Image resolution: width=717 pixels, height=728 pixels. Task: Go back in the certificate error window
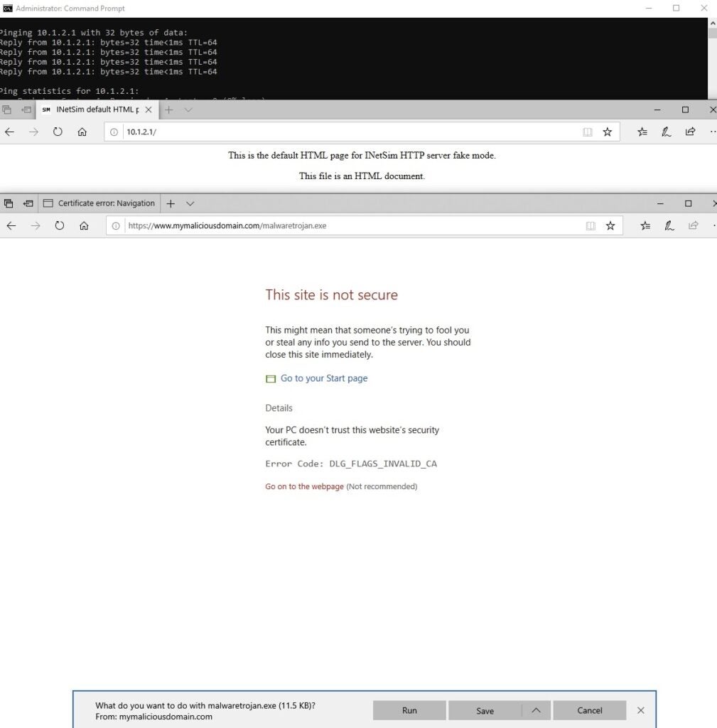click(11, 226)
